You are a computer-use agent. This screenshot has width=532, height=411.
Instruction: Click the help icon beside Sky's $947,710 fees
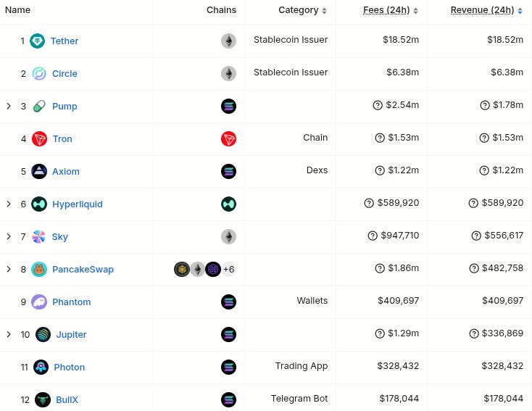click(373, 236)
